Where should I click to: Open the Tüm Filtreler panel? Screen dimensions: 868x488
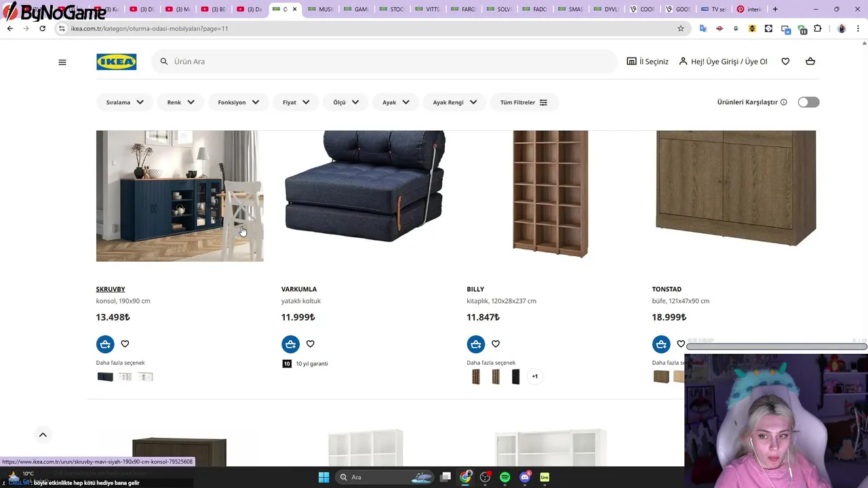tap(524, 102)
